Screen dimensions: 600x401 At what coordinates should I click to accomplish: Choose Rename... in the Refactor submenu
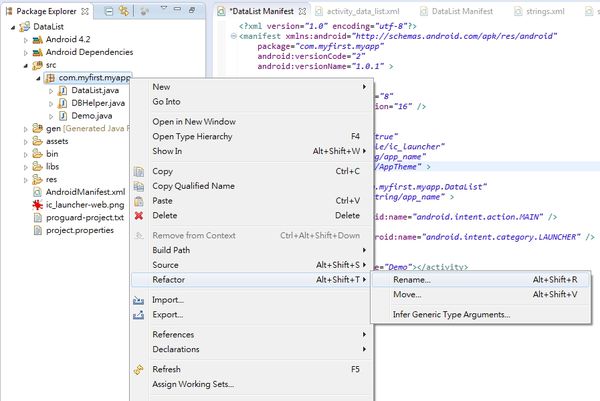click(x=481, y=280)
